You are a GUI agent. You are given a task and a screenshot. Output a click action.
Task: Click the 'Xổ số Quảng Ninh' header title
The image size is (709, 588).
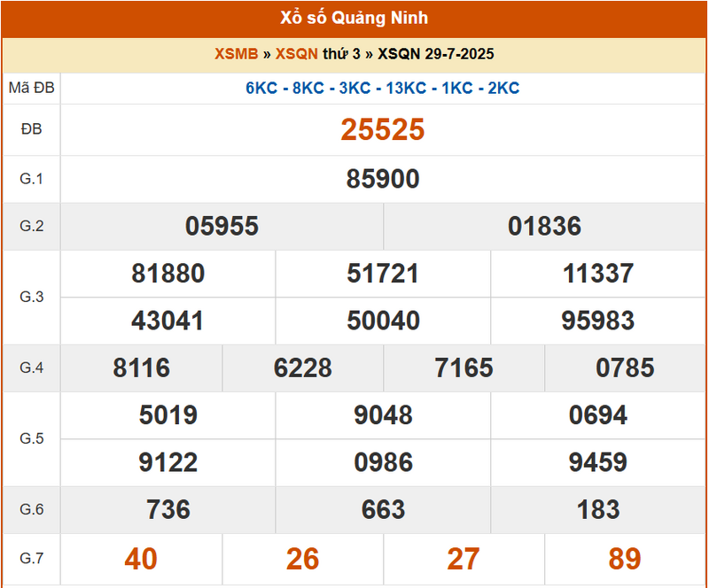354,18
